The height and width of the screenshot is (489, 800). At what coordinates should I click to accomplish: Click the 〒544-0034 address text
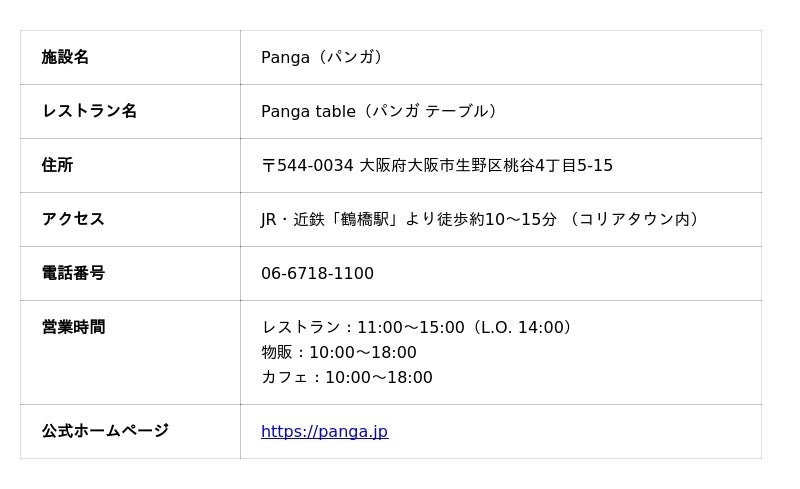coord(307,166)
